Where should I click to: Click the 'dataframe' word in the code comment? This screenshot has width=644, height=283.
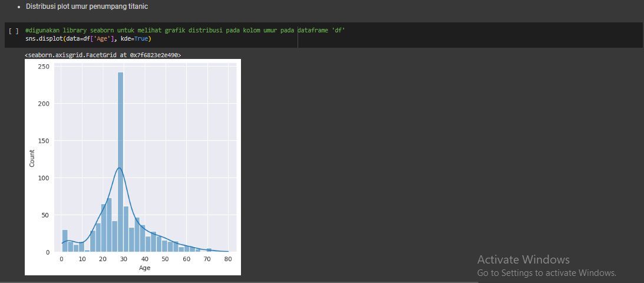coord(313,30)
